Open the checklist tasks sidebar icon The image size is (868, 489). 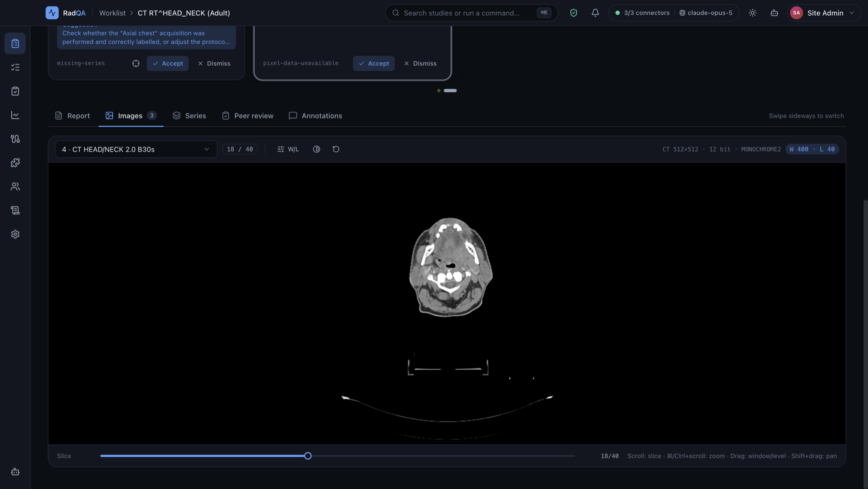point(15,67)
